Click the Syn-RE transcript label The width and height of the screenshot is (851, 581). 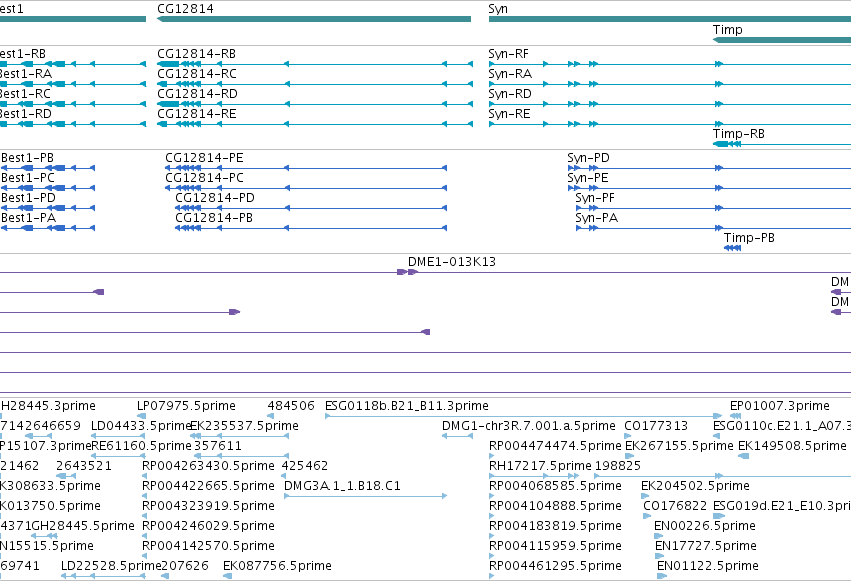[509, 114]
